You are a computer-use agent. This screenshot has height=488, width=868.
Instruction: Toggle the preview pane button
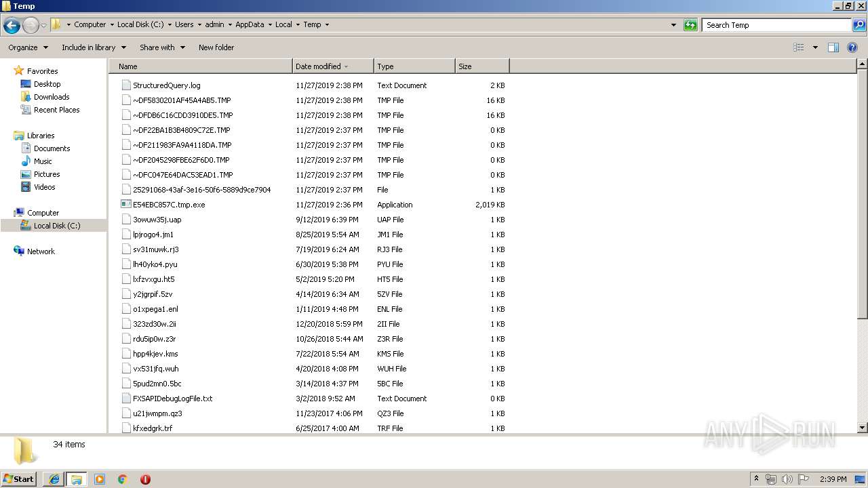pos(833,47)
